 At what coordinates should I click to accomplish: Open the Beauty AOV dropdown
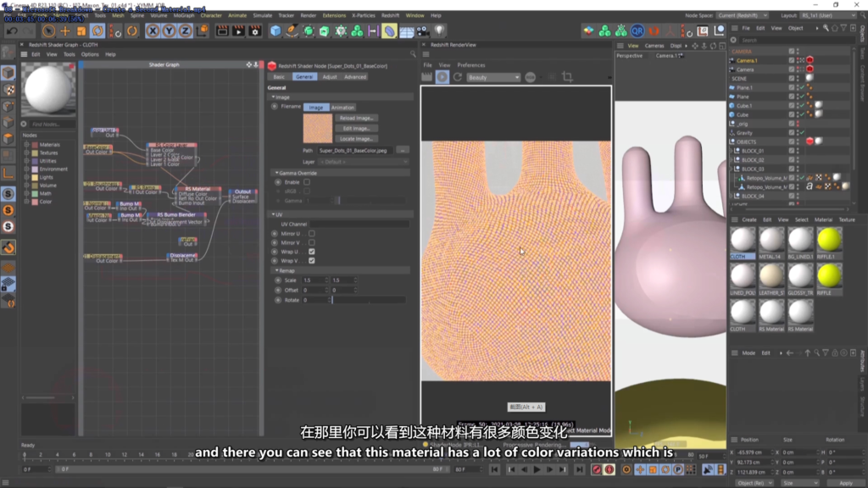pos(493,77)
